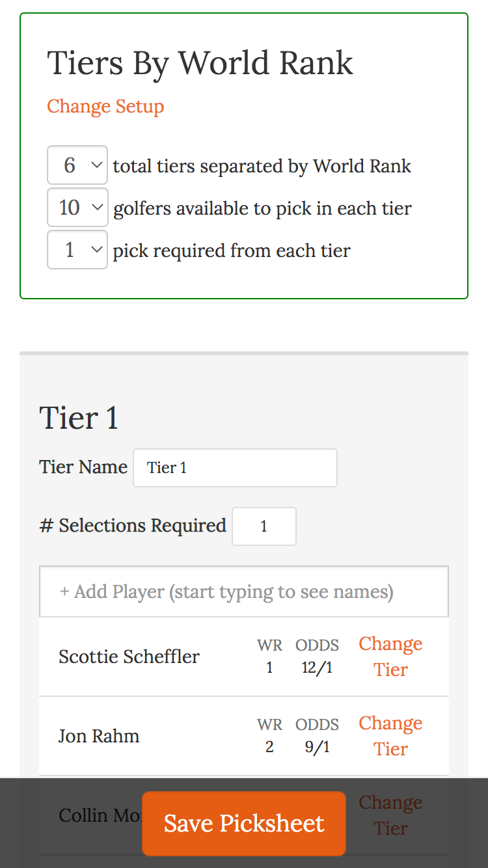Click the Tier 1 heading

pos(78,418)
